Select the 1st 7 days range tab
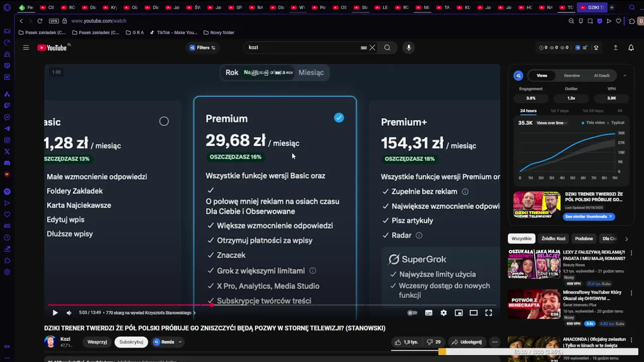Viewport: 644px width, 362px height. click(559, 111)
